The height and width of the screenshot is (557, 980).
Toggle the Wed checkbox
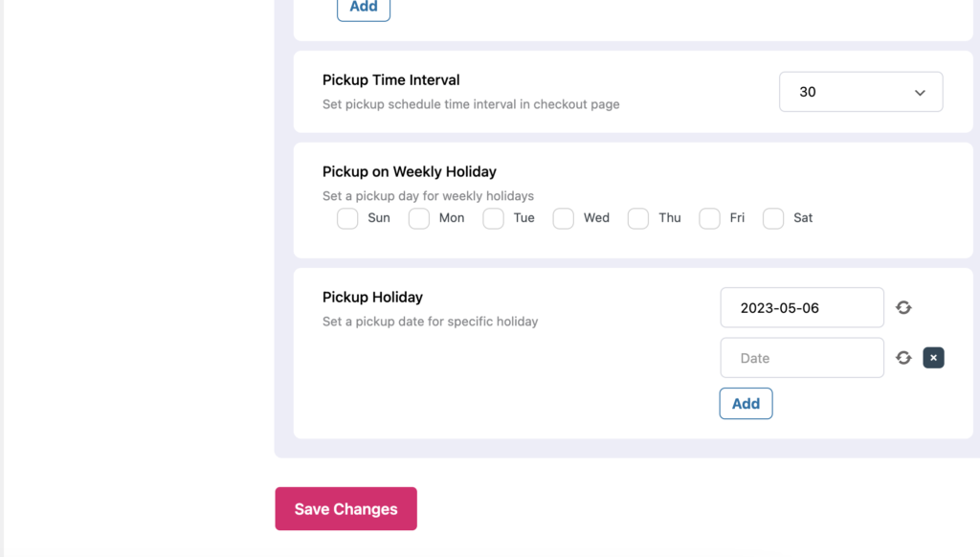pos(564,218)
